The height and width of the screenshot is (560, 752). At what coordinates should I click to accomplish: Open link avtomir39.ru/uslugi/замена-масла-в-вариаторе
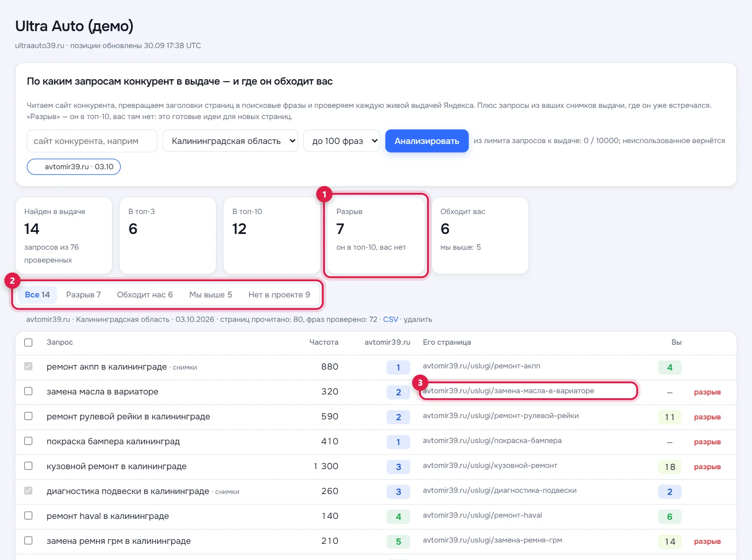[508, 391]
